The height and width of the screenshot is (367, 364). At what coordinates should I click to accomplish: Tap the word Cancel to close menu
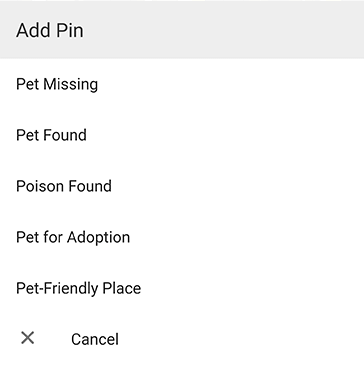tap(95, 339)
